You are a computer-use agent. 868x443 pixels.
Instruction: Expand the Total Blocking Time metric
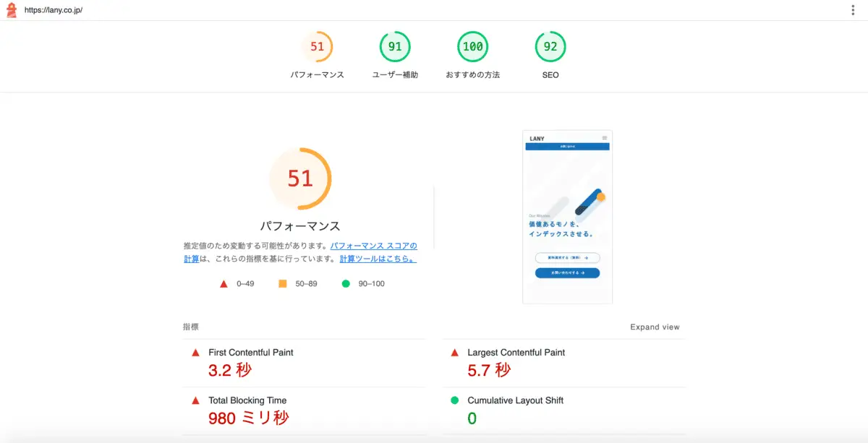click(x=247, y=400)
